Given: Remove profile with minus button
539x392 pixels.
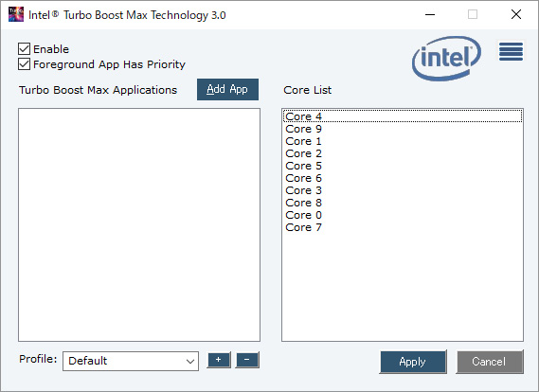Looking at the screenshot, I should (247, 360).
